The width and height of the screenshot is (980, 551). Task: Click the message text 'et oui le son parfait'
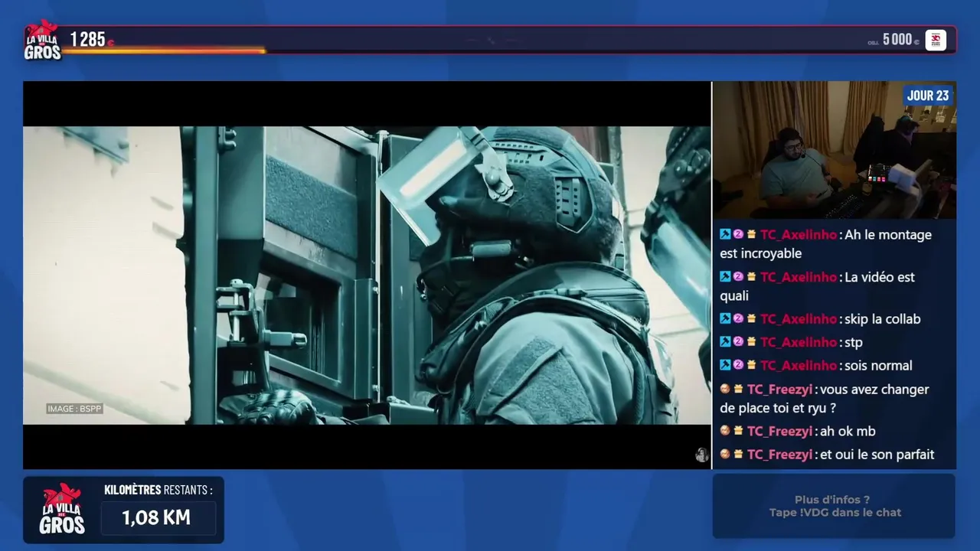click(877, 455)
